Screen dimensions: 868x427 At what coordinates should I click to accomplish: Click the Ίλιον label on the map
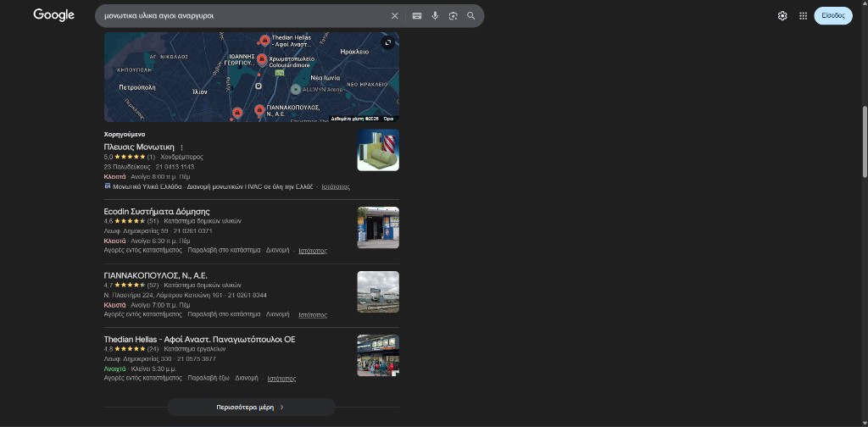pos(199,91)
